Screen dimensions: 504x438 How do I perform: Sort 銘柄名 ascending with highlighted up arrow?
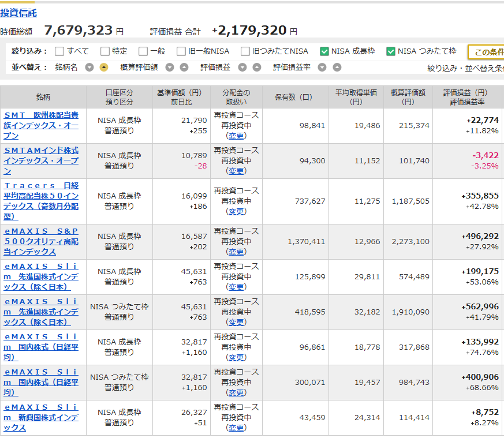click(x=104, y=68)
